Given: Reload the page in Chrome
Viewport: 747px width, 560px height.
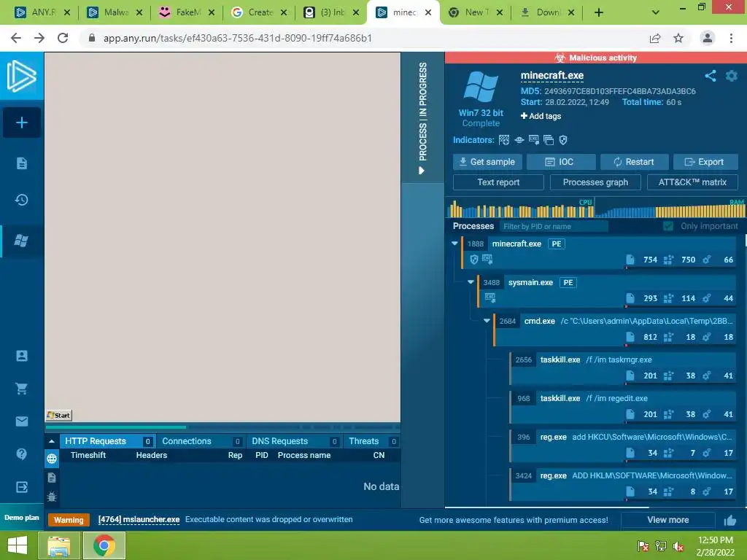Looking at the screenshot, I should tap(63, 38).
